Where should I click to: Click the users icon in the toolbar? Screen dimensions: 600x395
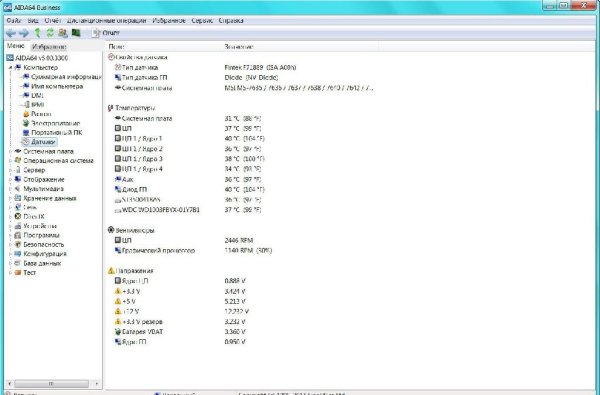coord(63,33)
